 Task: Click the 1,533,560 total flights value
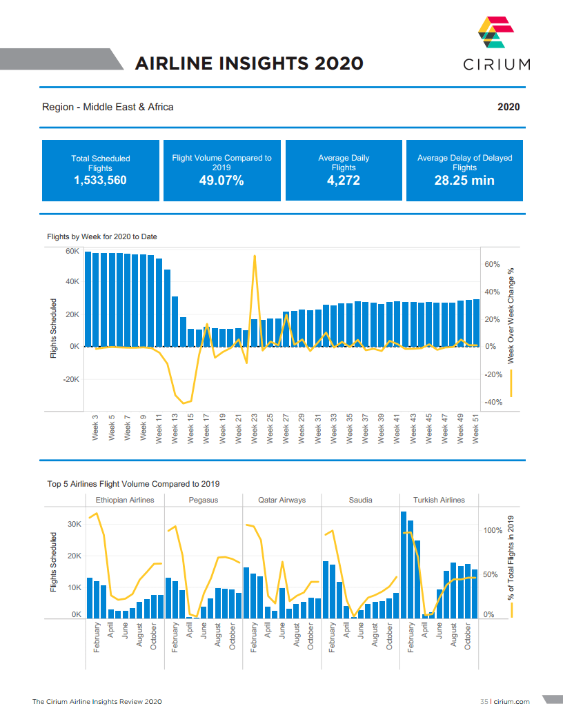tap(100, 180)
